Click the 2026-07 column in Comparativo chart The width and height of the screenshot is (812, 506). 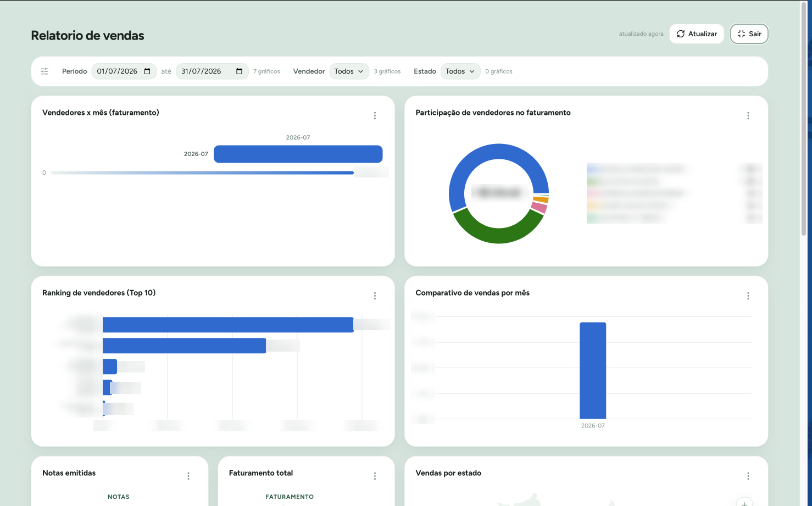click(593, 371)
